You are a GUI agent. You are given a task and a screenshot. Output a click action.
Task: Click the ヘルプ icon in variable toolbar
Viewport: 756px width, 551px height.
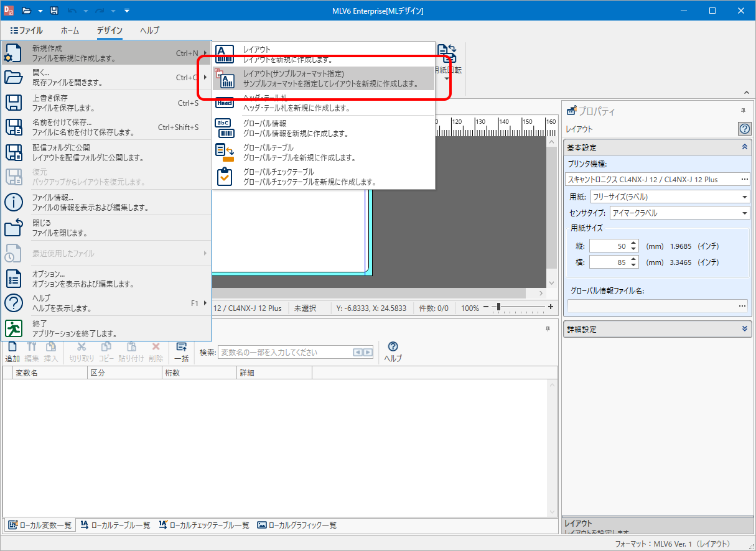coord(393,347)
